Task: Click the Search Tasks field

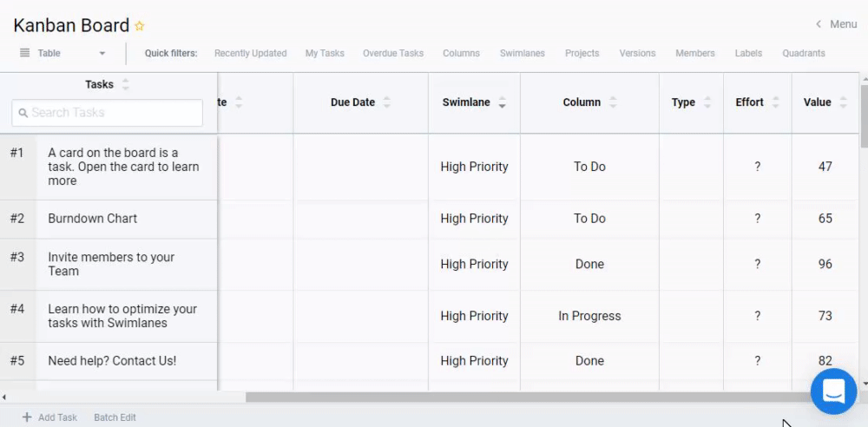Action: [108, 113]
